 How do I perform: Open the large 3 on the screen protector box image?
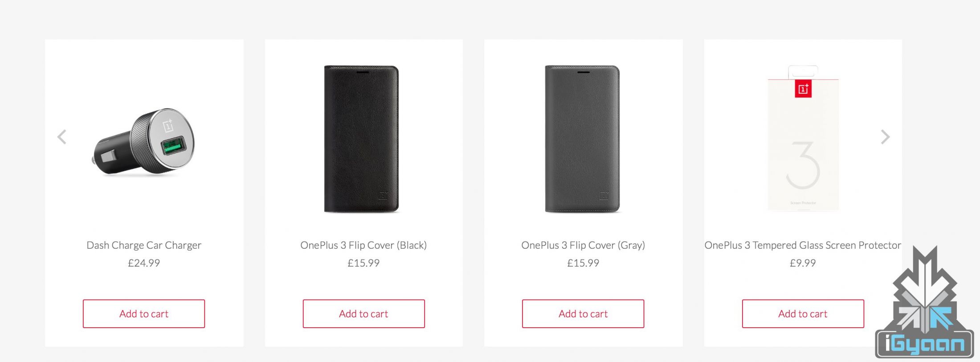[803, 165]
